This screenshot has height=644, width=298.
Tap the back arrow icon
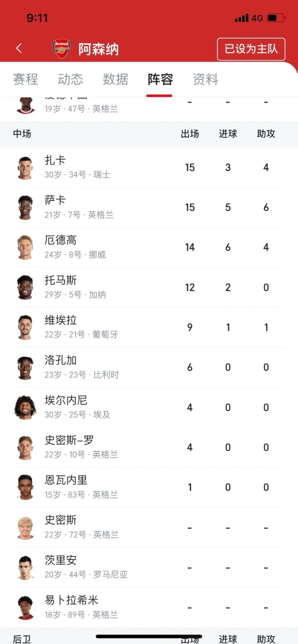(x=19, y=48)
